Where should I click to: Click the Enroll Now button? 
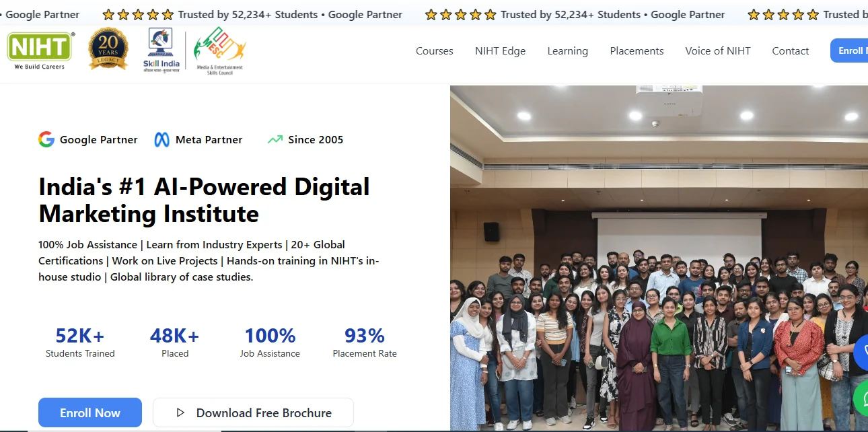(89, 412)
